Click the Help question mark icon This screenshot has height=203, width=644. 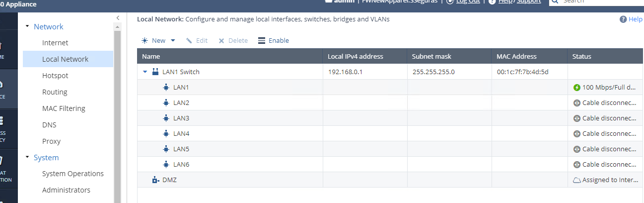pos(623,19)
